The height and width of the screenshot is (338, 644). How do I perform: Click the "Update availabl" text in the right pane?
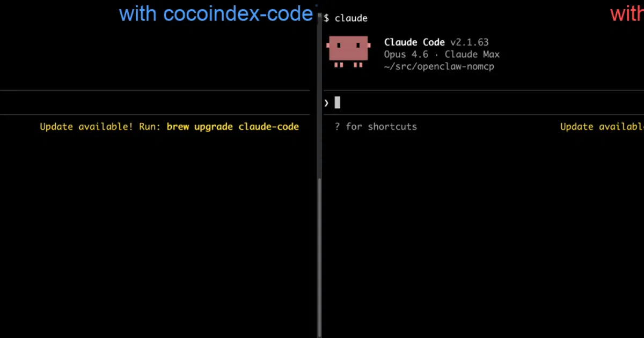point(602,127)
